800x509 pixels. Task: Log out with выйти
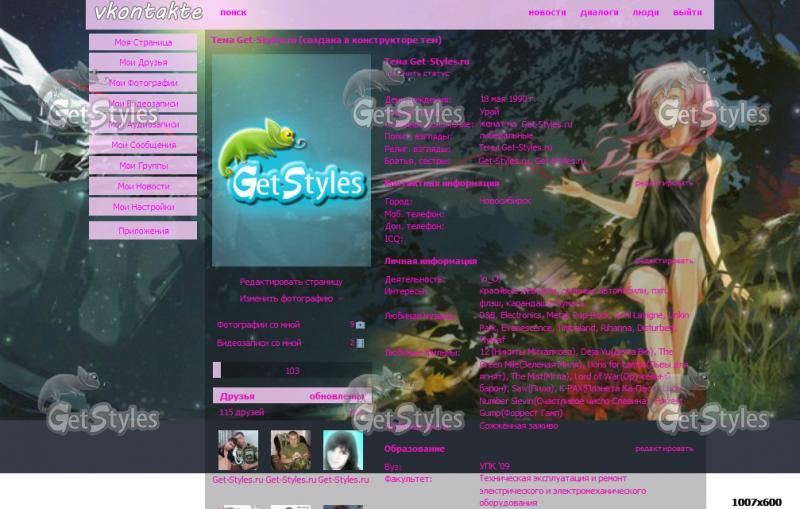687,12
